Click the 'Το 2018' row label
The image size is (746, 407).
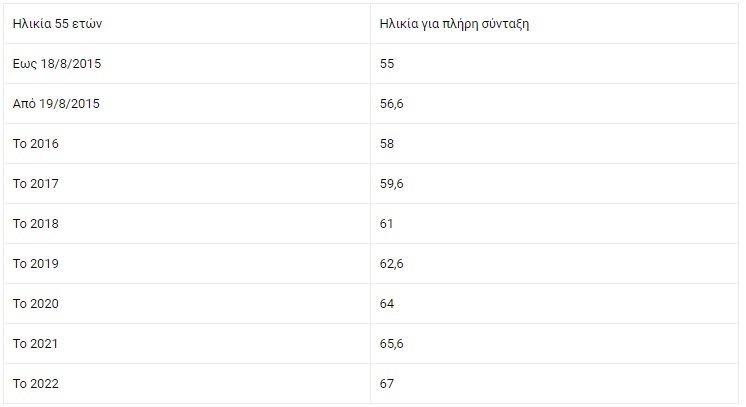click(36, 224)
